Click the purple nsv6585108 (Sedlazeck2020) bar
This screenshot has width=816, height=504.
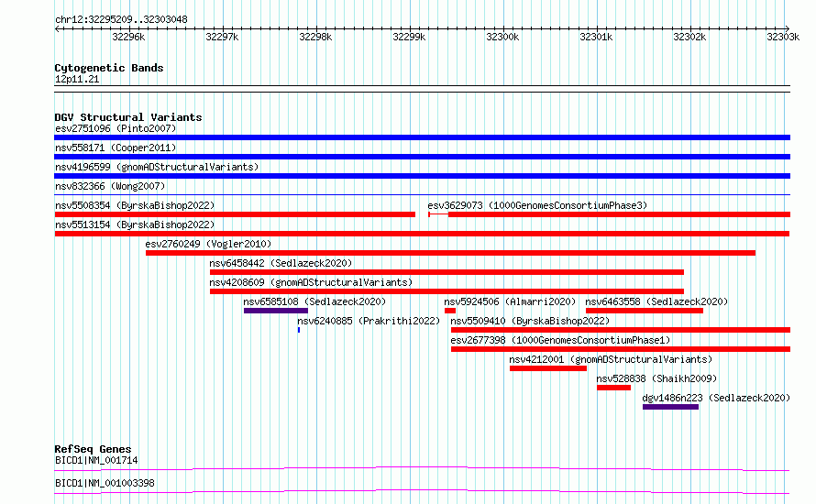tap(276, 311)
